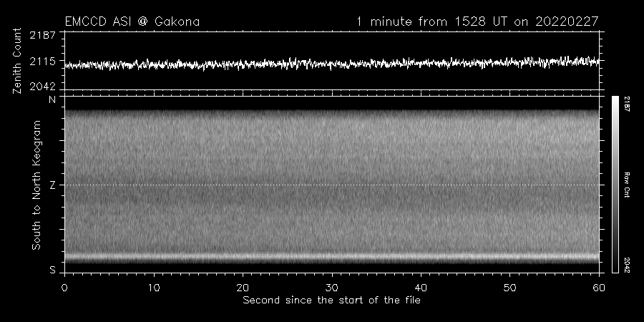Click the 0 second tick label

(64, 288)
